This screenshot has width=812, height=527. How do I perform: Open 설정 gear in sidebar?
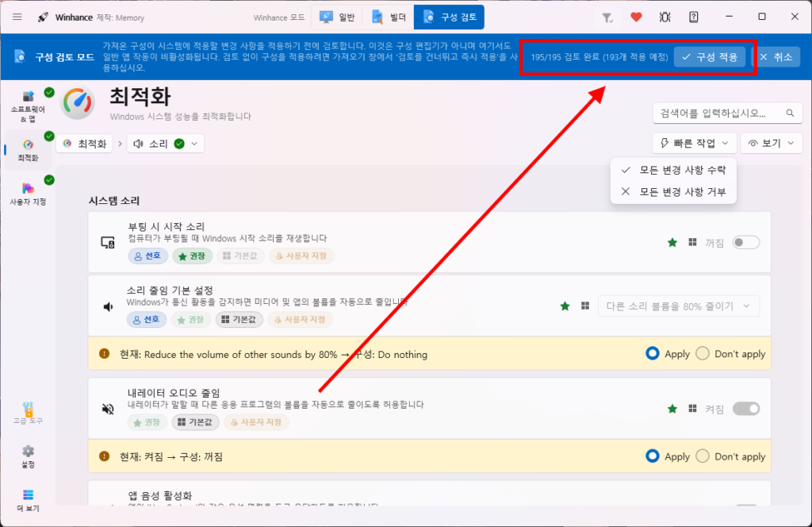coord(28,456)
